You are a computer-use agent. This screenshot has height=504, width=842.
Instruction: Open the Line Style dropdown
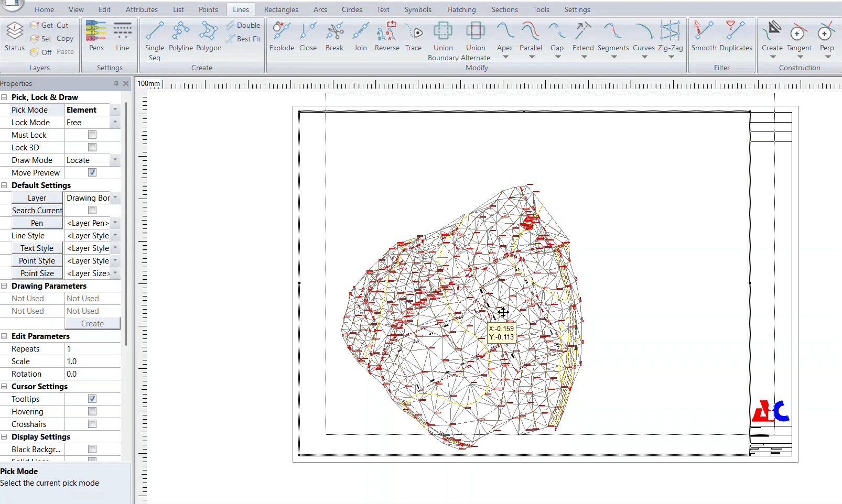[x=115, y=235]
